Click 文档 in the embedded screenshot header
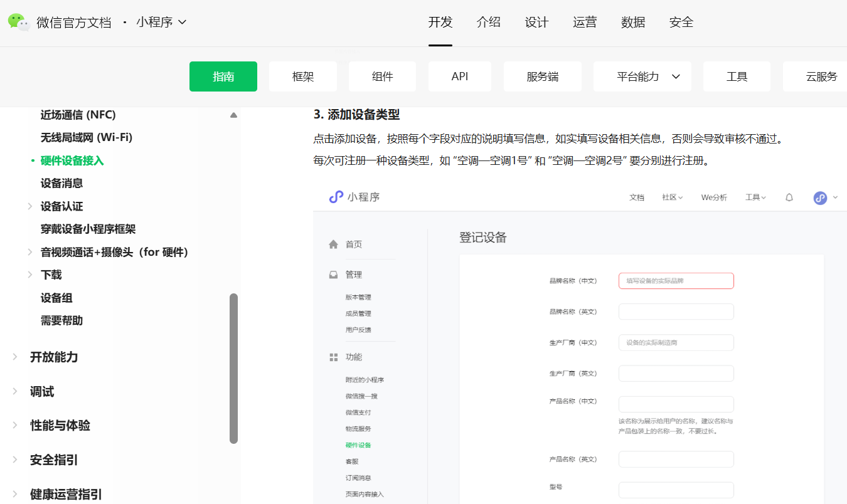This screenshot has height=504, width=847. click(637, 197)
